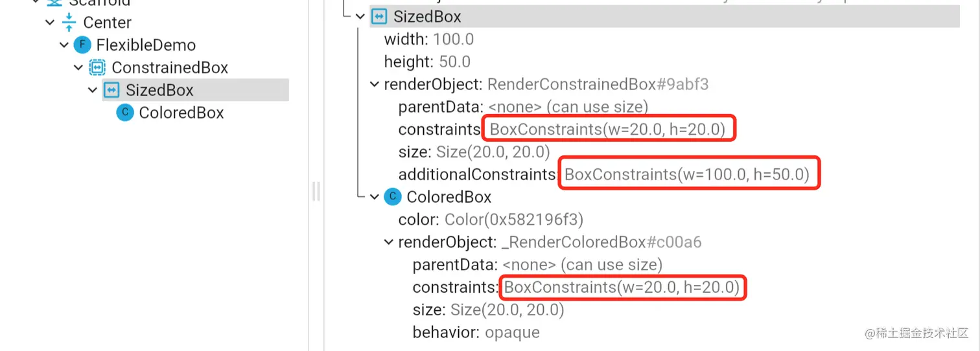Click the SizedBox icon in details panel
Viewport: 980px width, 351px height.
pyautogui.click(x=379, y=17)
